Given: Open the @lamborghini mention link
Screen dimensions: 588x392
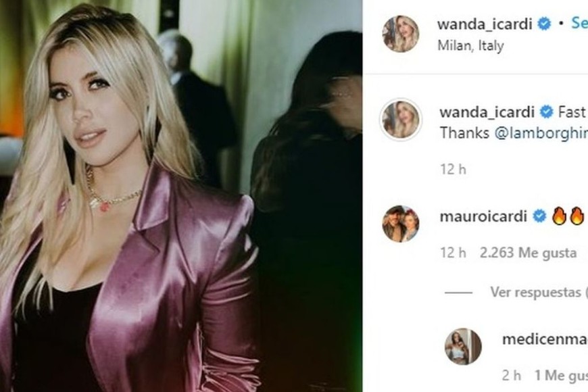Looking at the screenshot, I should click(x=541, y=132).
